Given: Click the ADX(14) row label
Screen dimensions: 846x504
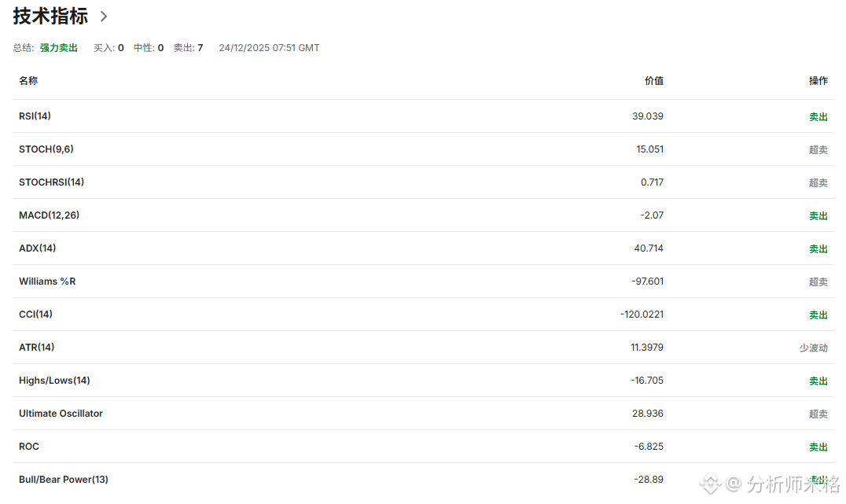Looking at the screenshot, I should point(37,248).
